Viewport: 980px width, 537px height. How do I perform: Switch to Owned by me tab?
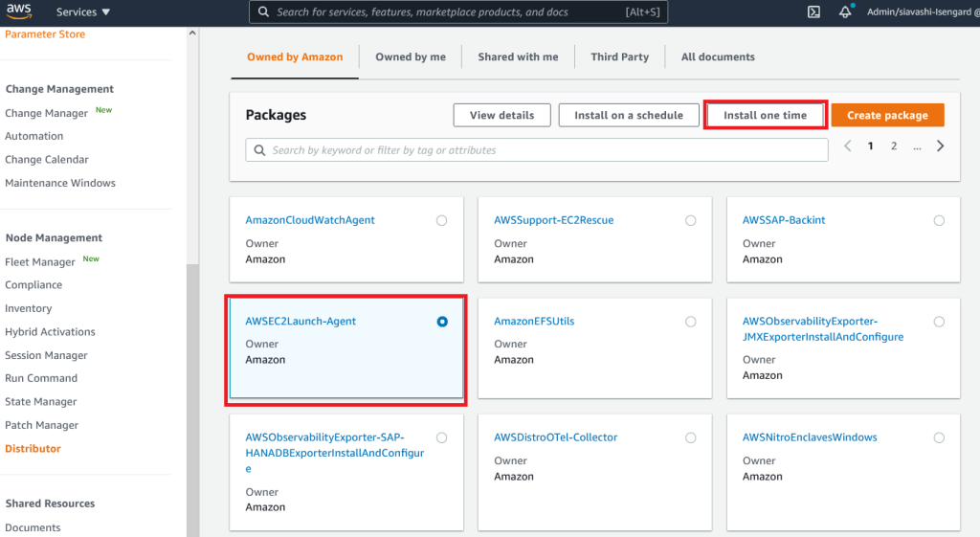click(x=411, y=56)
